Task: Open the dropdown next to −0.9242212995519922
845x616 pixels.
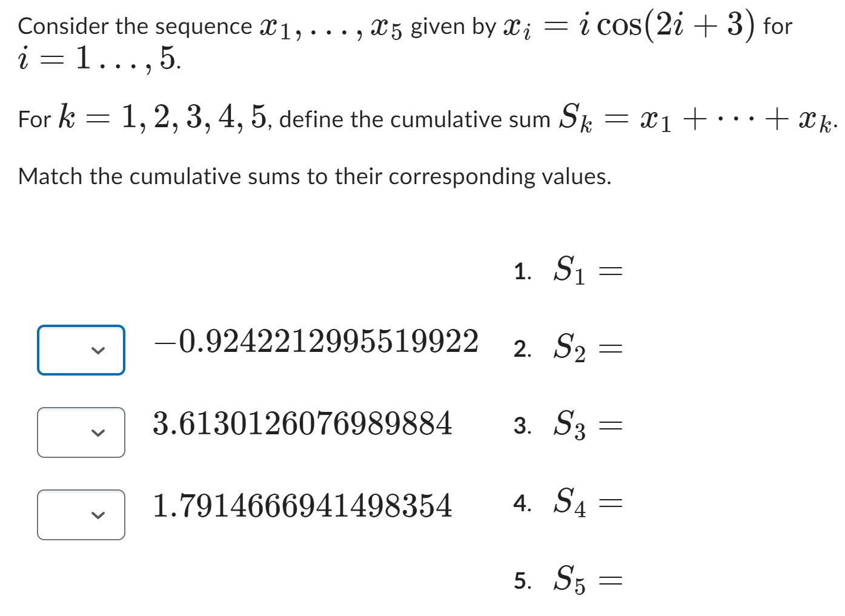Action: (x=81, y=349)
